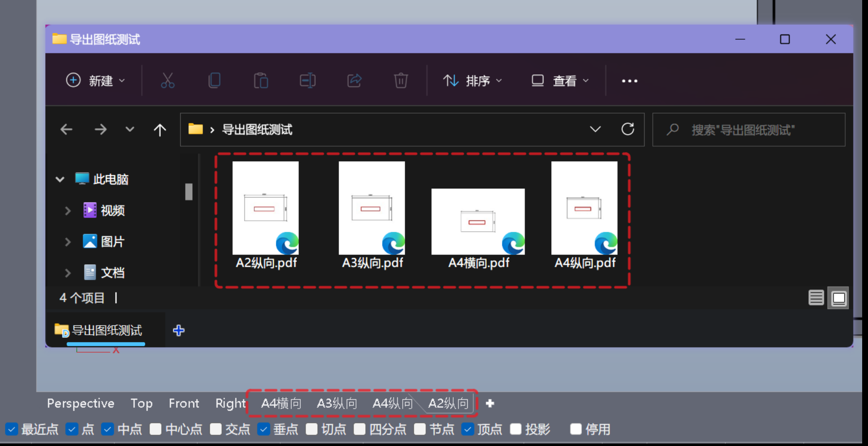
Task: Click the Paste clipboard icon
Action: pos(261,81)
